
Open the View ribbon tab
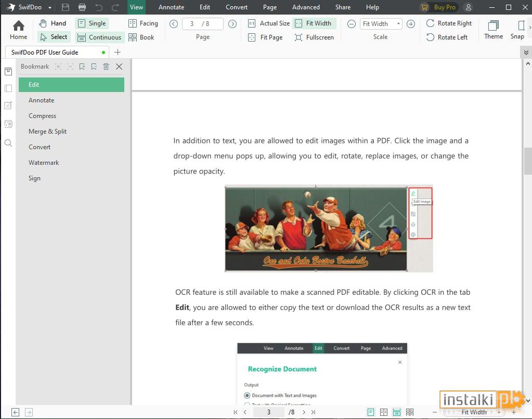pos(136,7)
